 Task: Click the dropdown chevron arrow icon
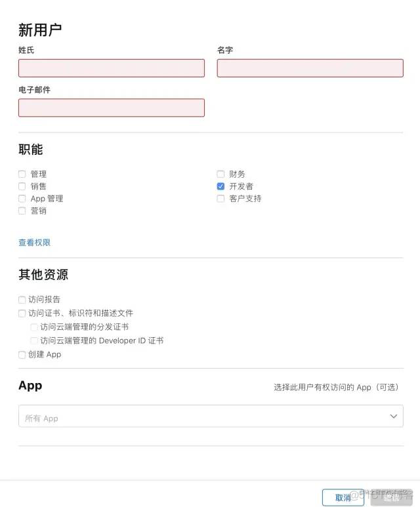[x=393, y=416]
